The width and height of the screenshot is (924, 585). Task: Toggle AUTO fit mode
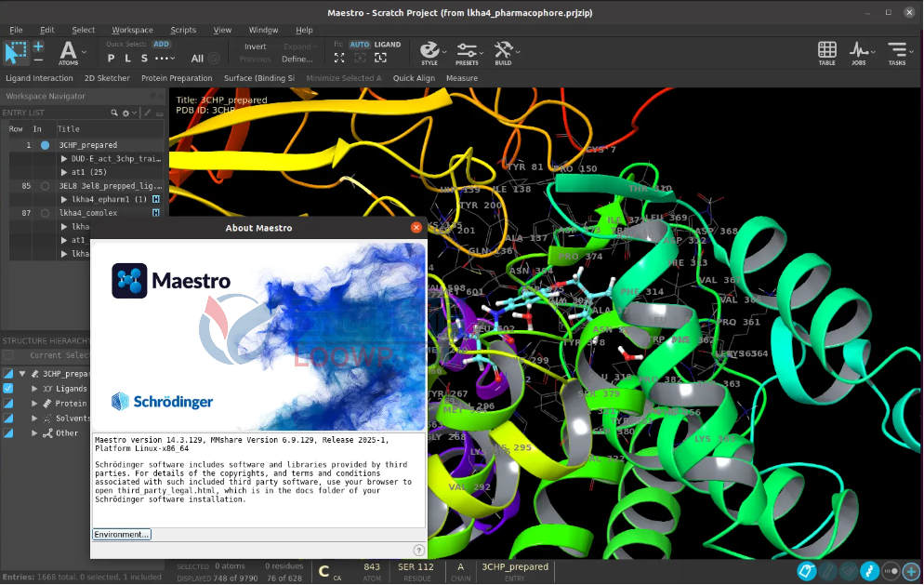click(x=359, y=45)
